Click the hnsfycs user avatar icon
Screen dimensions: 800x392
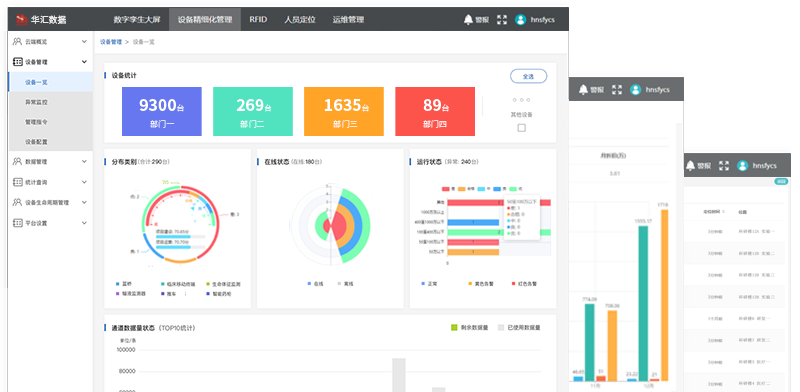coord(520,20)
